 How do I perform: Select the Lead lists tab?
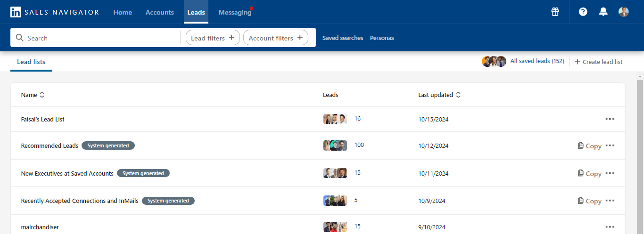31,62
